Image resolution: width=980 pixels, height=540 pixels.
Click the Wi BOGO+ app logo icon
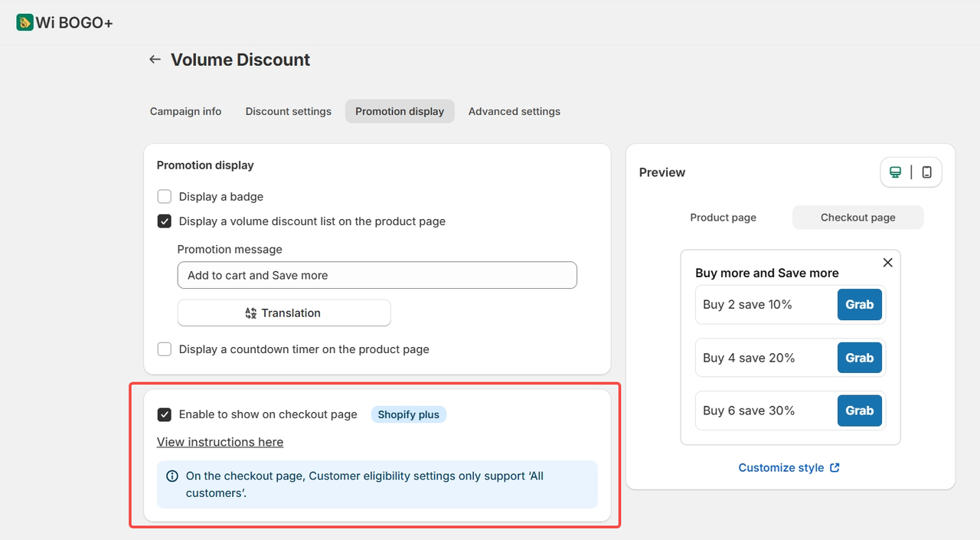pos(25,22)
